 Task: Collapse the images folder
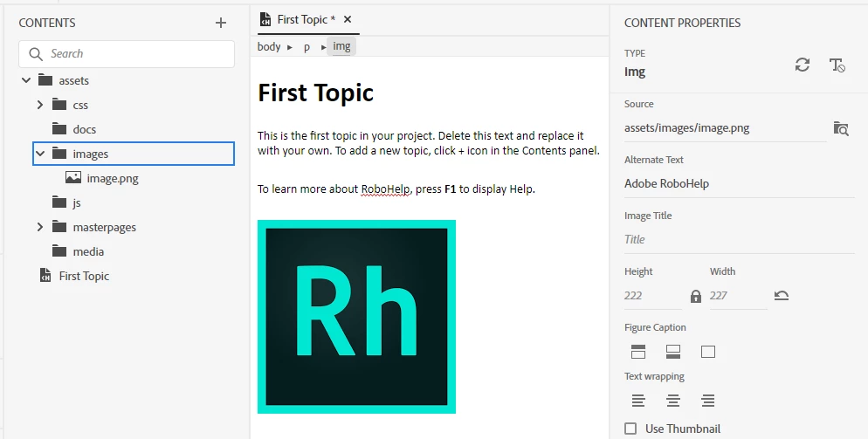click(40, 154)
